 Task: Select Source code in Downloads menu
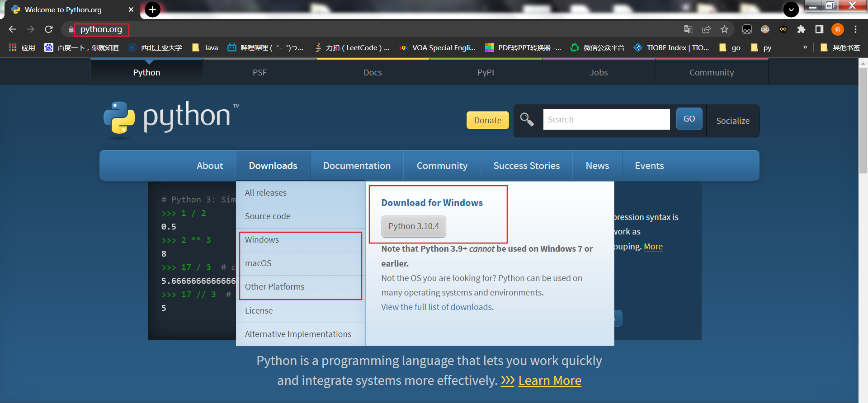301,216
